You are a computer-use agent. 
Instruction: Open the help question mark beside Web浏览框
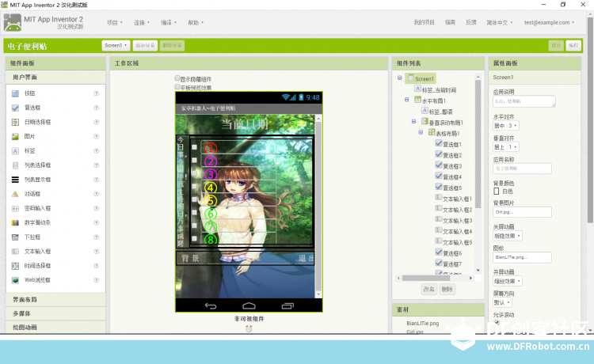click(x=96, y=280)
